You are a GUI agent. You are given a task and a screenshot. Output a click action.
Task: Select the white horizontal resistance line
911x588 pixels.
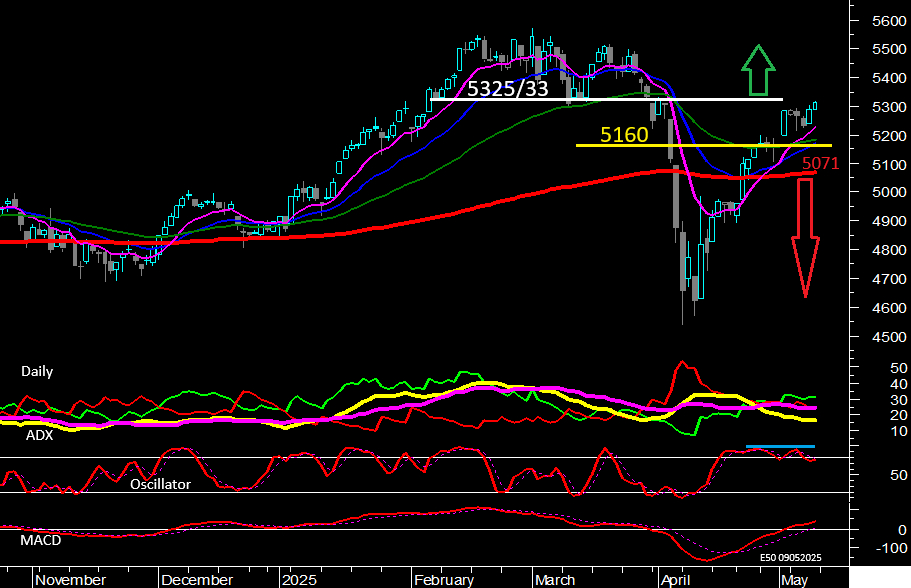[607, 99]
